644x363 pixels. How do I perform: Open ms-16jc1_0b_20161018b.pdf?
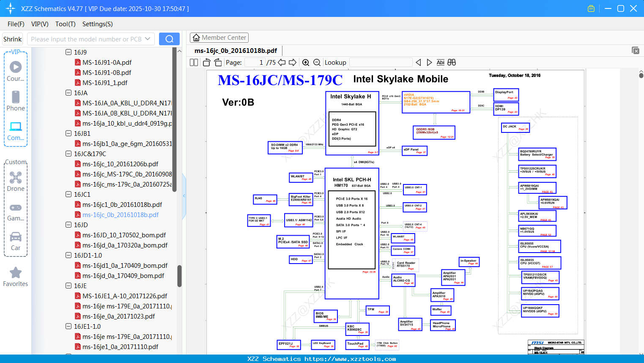tap(122, 204)
